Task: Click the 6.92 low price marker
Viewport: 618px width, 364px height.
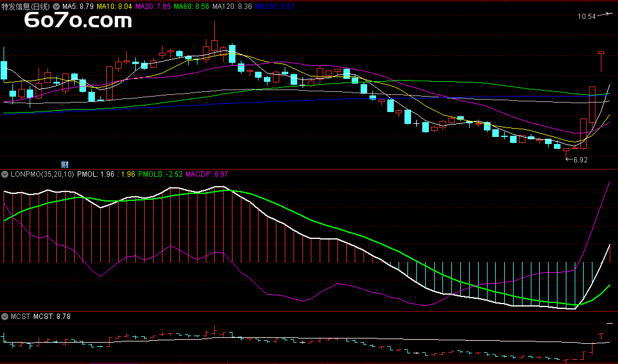Action: pos(580,159)
